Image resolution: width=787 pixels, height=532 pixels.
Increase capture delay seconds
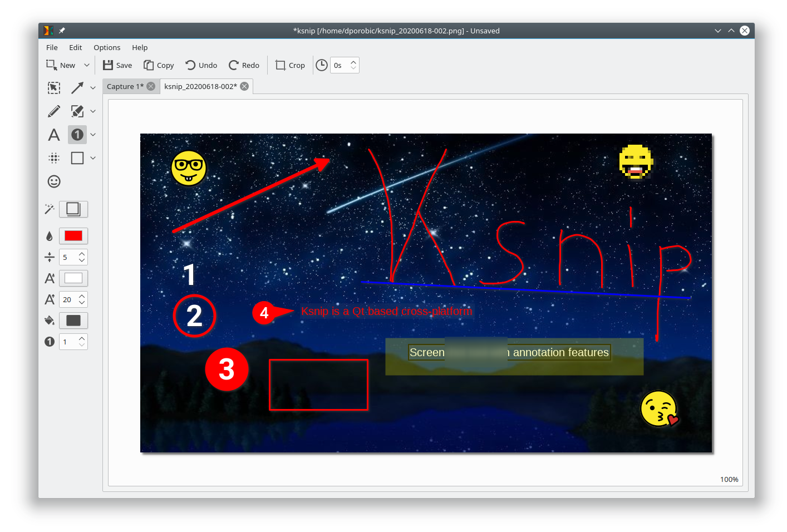[353, 62]
